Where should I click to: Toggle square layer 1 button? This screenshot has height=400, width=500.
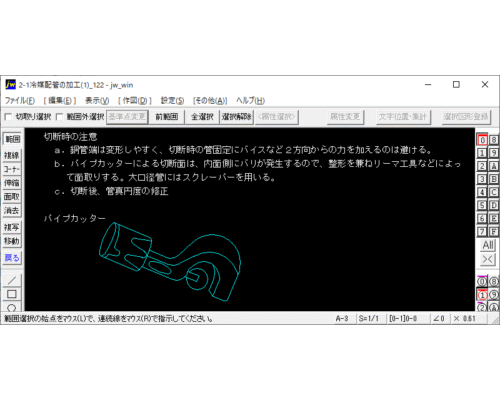pyautogui.click(x=482, y=153)
